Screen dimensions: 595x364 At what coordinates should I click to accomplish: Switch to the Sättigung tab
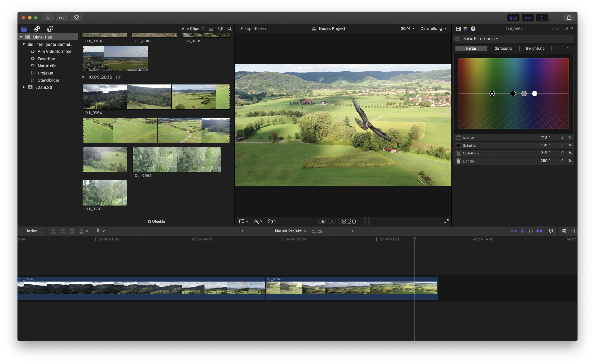503,48
